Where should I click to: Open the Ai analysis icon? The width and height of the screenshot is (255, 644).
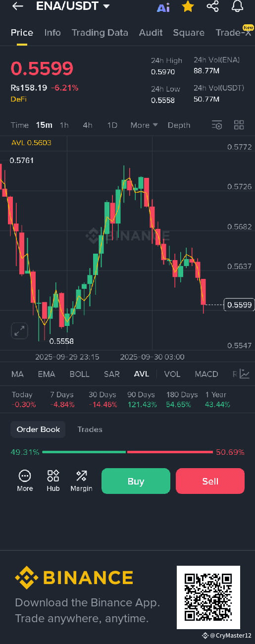pos(163,7)
